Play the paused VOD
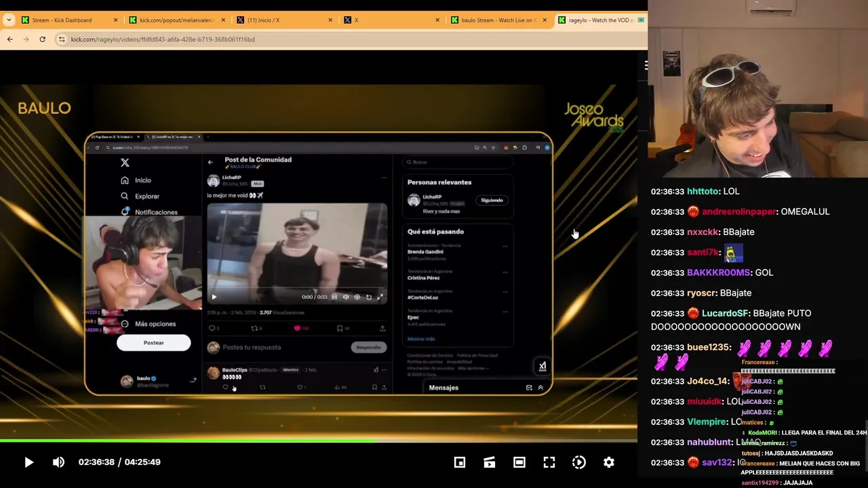 [28, 462]
